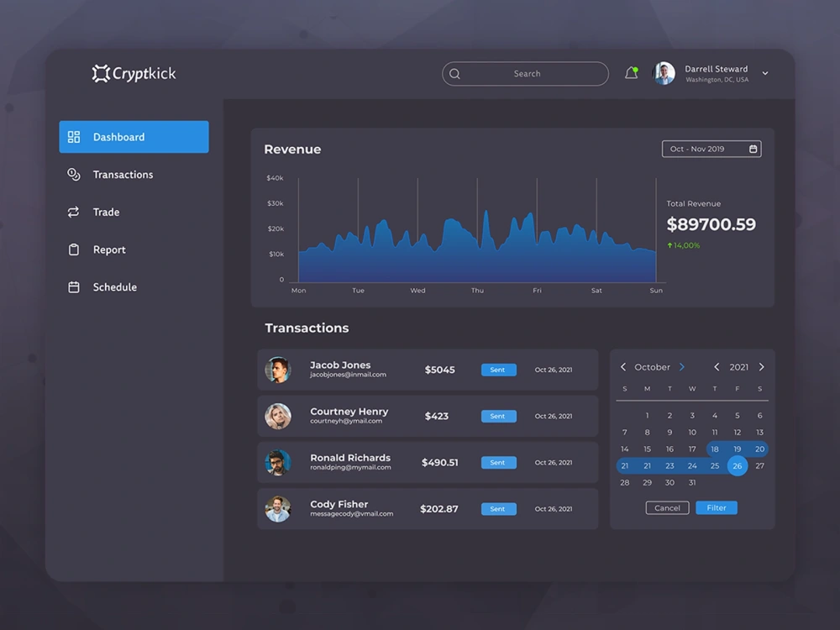Click Courtney Henry's avatar

[x=278, y=417]
